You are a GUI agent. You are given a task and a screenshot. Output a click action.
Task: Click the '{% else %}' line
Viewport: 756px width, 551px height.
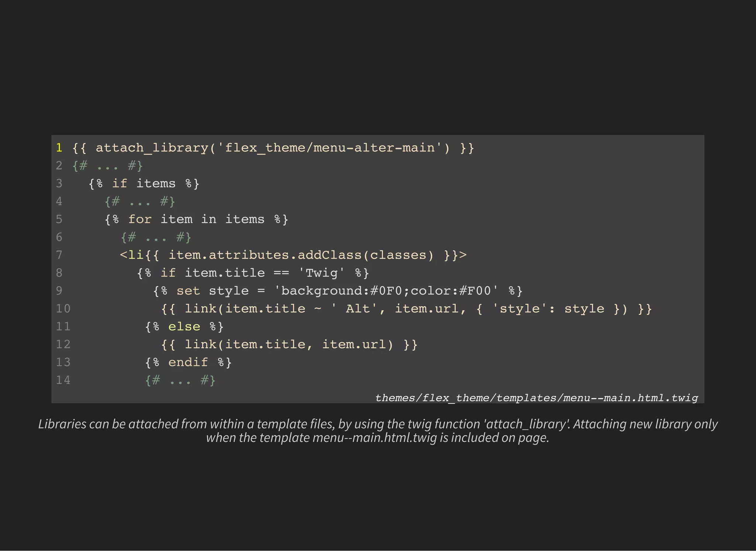pyautogui.click(x=184, y=327)
